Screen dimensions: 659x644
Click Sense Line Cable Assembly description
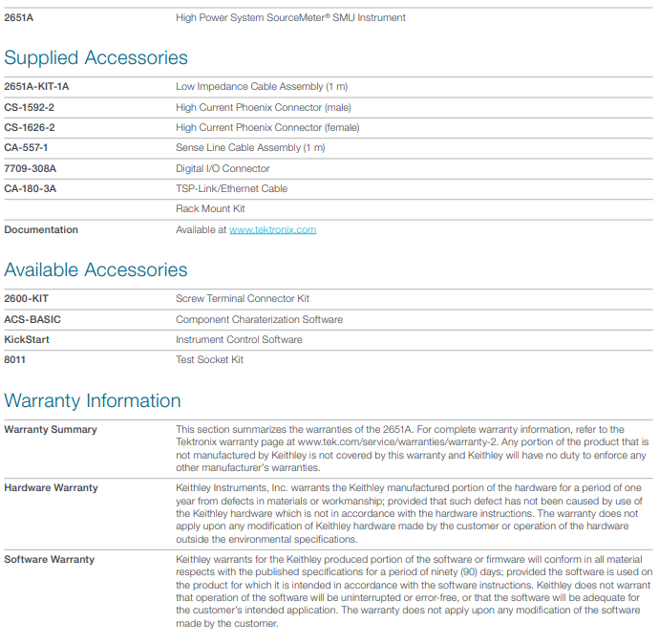point(250,148)
